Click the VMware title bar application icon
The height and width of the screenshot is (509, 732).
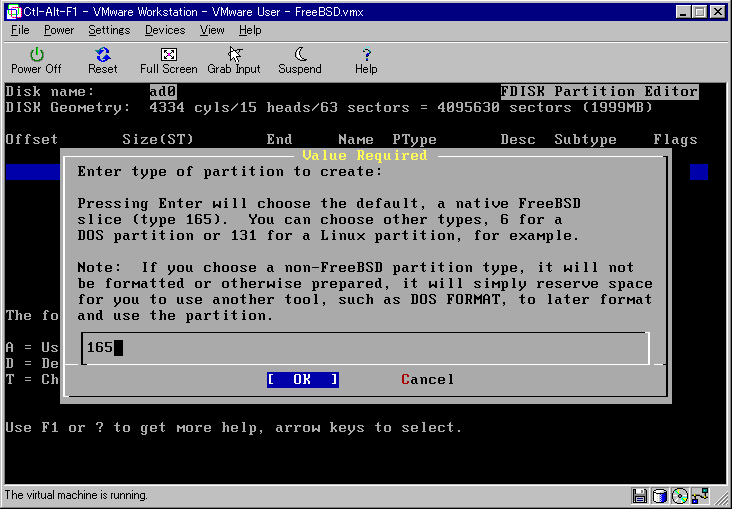click(14, 12)
